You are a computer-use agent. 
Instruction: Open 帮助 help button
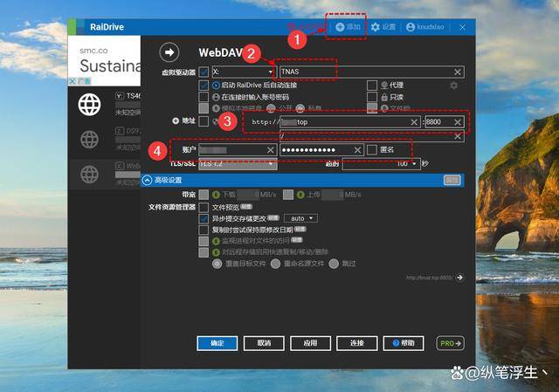[x=404, y=343]
